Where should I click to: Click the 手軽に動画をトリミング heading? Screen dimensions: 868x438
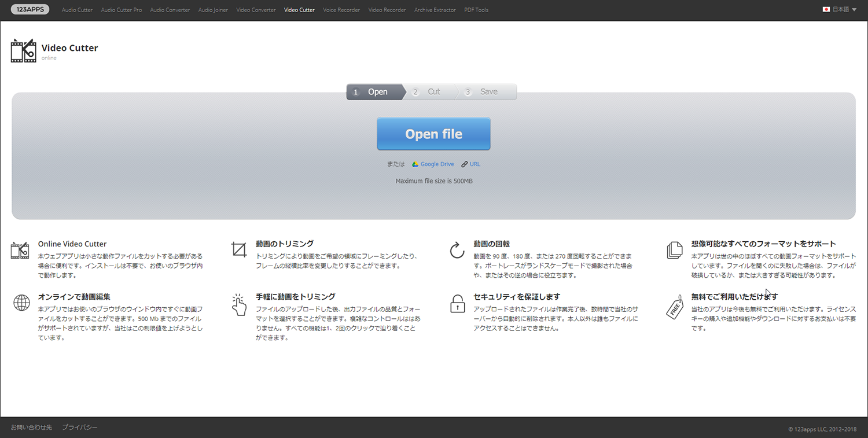296,297
